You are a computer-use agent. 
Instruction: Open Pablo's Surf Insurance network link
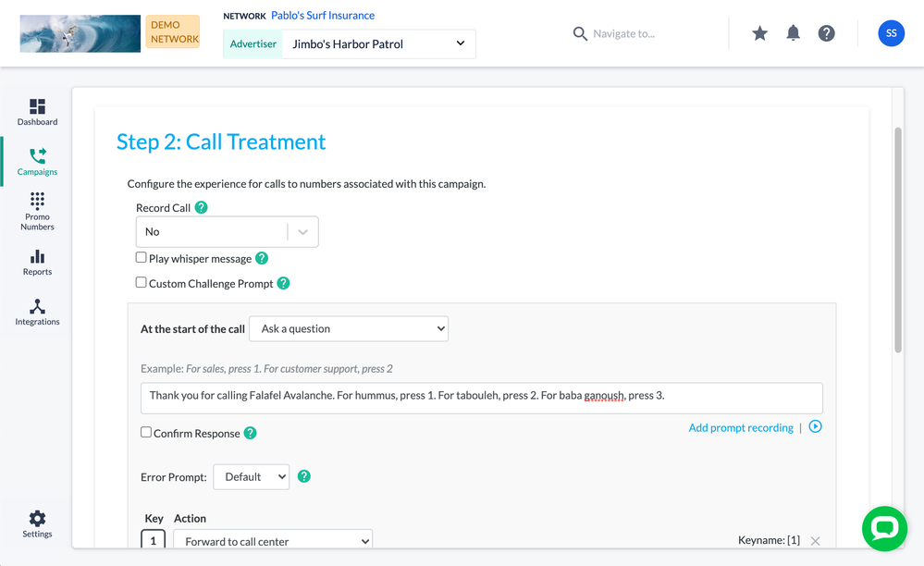[323, 16]
